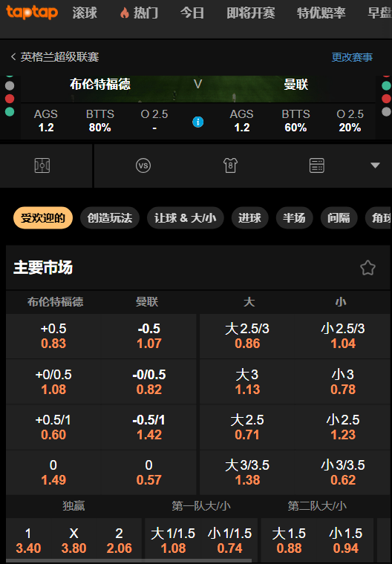The image size is (392, 564).
Task: Choose 小 3 at 0.78
Action: (x=343, y=381)
